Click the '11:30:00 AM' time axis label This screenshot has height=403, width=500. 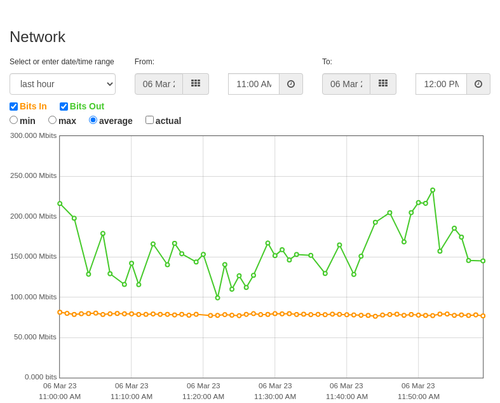pos(275,397)
